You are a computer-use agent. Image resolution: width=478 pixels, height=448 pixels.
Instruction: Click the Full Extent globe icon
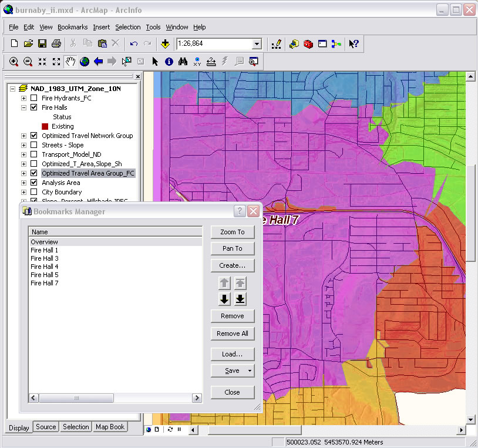click(85, 61)
